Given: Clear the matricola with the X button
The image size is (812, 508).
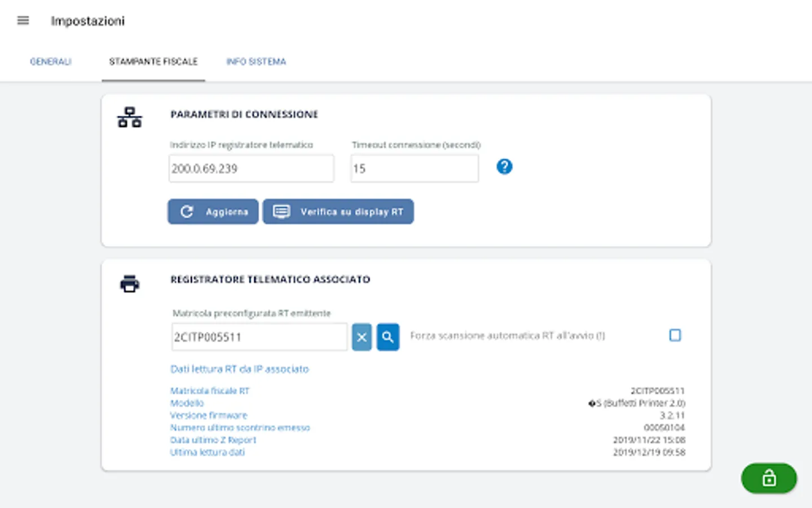Looking at the screenshot, I should click(x=362, y=337).
